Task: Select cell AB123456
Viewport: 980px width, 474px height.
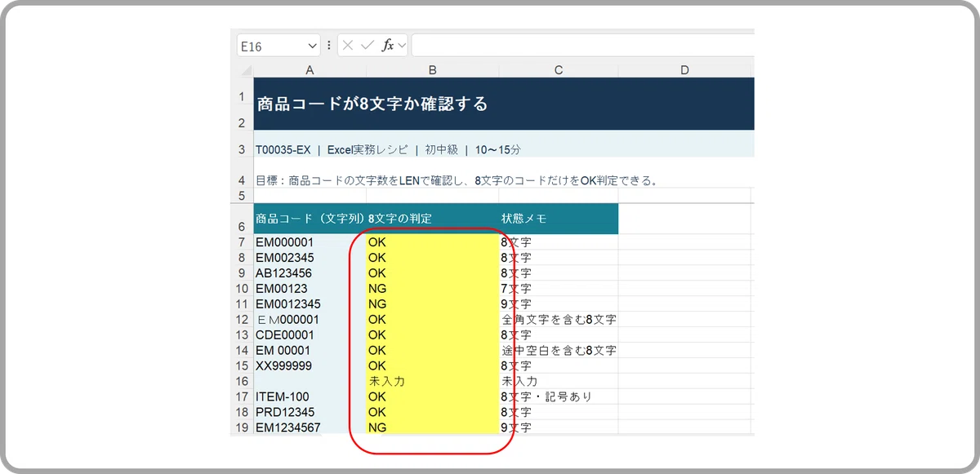Action: click(x=310, y=272)
